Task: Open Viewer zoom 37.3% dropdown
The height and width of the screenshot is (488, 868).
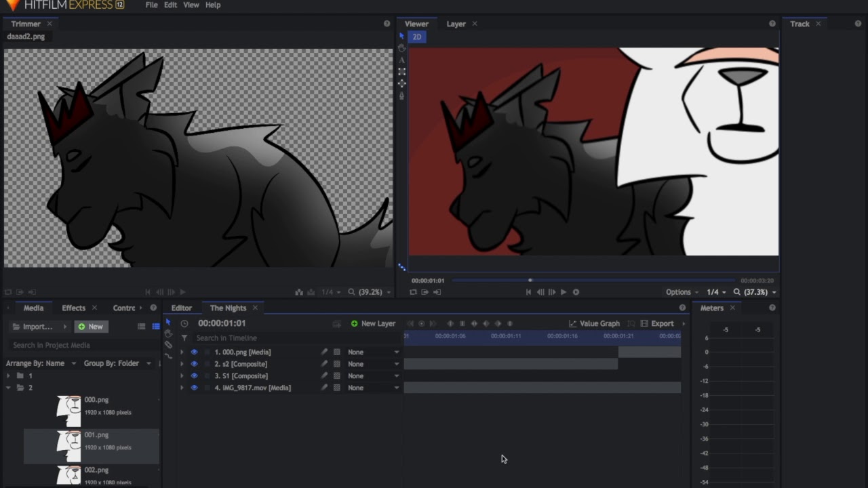Action: click(x=755, y=292)
